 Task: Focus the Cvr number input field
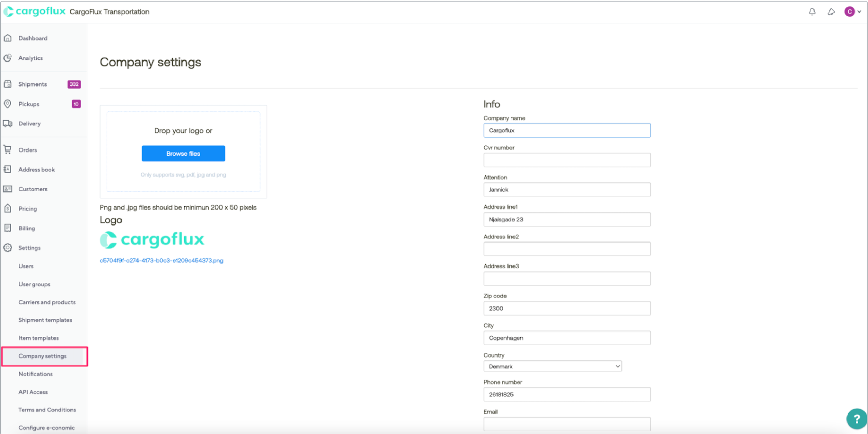point(567,160)
